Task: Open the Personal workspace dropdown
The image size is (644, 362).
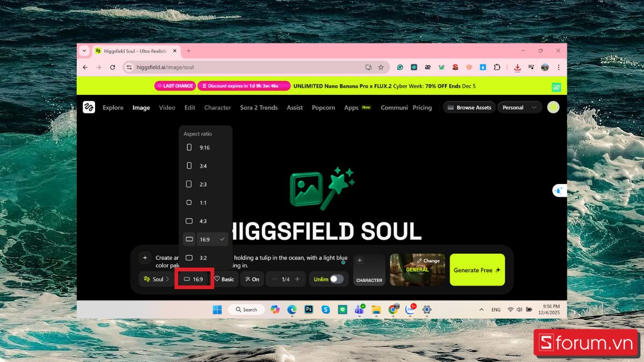Action: coord(519,107)
